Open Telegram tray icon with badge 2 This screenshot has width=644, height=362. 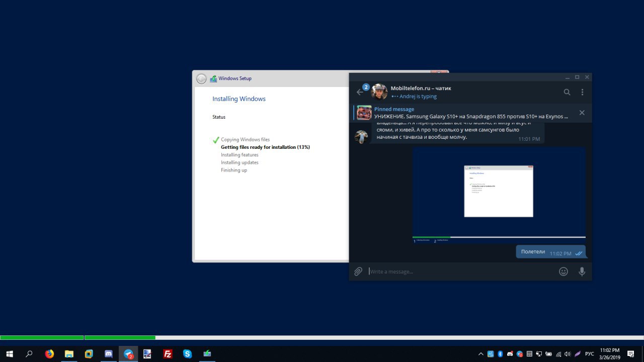tap(520, 354)
